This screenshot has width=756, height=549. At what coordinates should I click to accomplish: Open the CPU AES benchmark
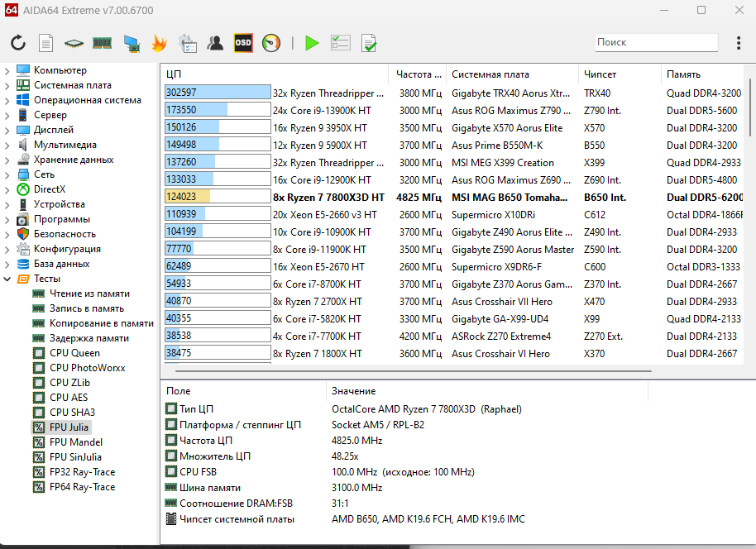pos(69,399)
